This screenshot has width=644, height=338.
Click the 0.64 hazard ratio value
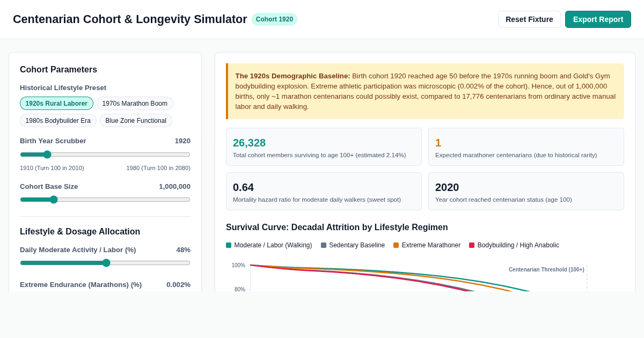(x=243, y=187)
